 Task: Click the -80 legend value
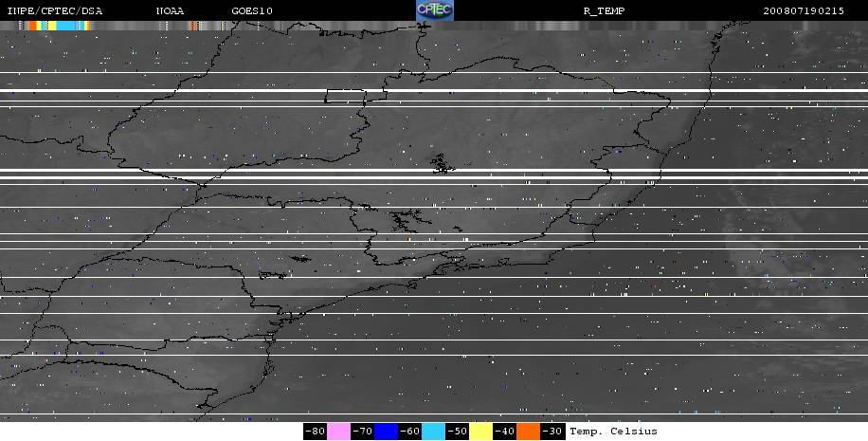click(x=315, y=431)
